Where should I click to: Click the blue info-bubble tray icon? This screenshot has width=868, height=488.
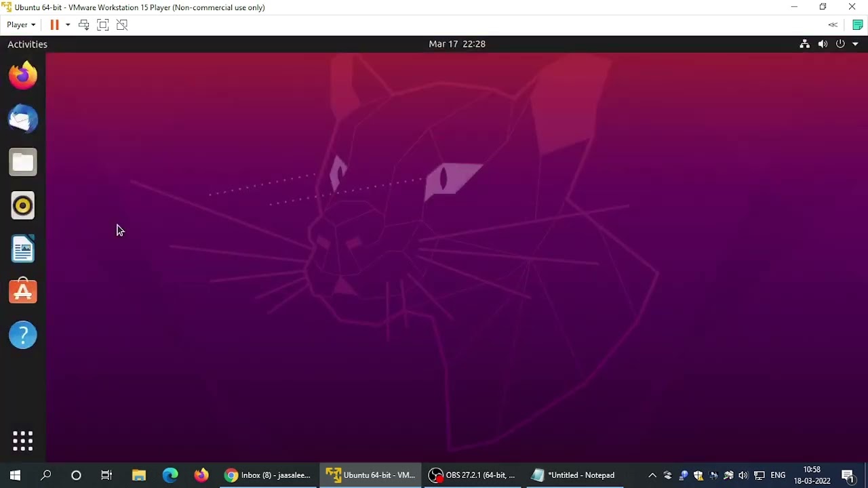click(683, 475)
